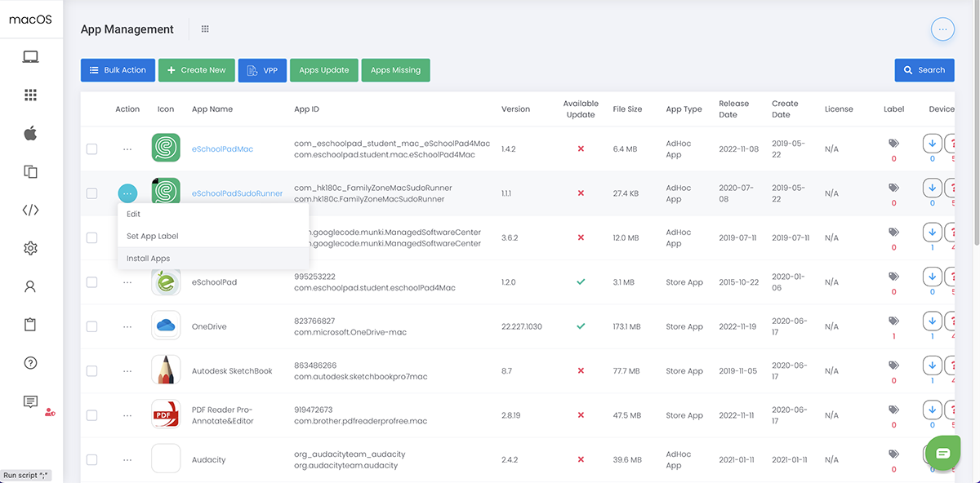This screenshot has height=483, width=980.
Task: Click the PDF Reader Pro app icon
Action: coord(166,414)
